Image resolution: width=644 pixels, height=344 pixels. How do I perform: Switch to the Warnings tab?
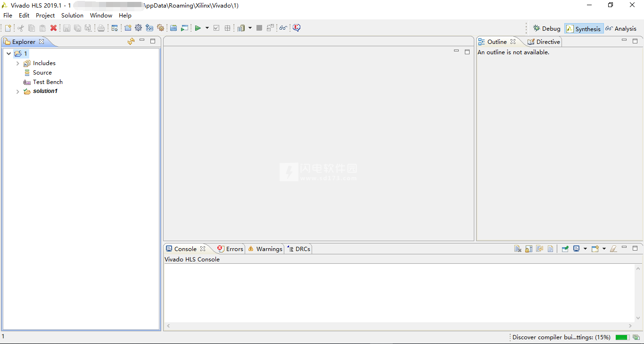point(265,249)
